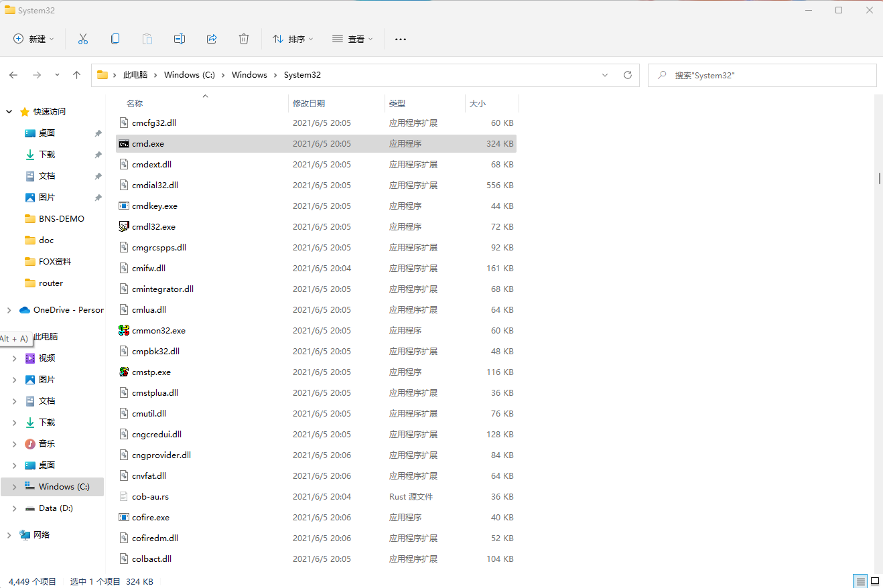Image resolution: width=883 pixels, height=588 pixels.
Task: Switch to details view layout icon
Action: click(860, 581)
